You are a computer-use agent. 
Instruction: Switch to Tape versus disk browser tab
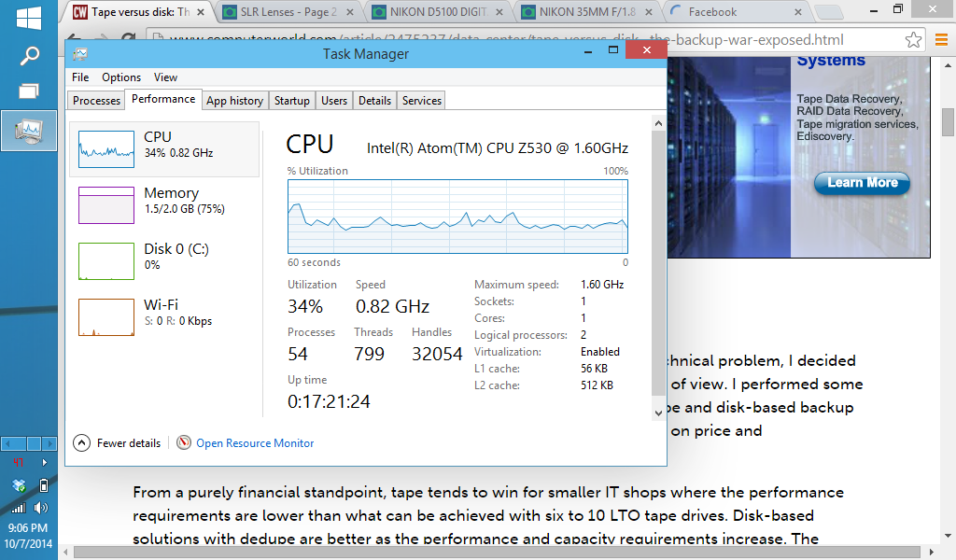click(140, 11)
